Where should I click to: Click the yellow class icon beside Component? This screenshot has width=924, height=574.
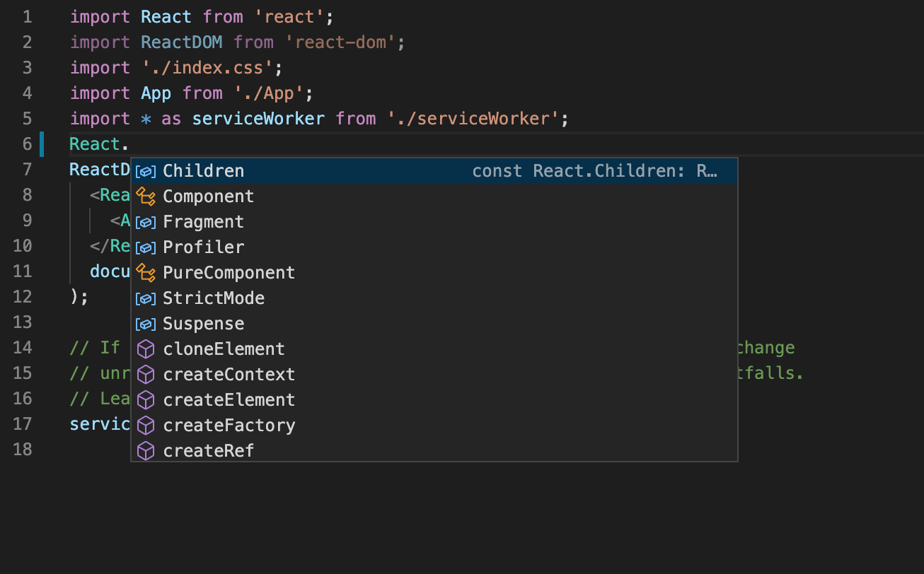tap(146, 196)
